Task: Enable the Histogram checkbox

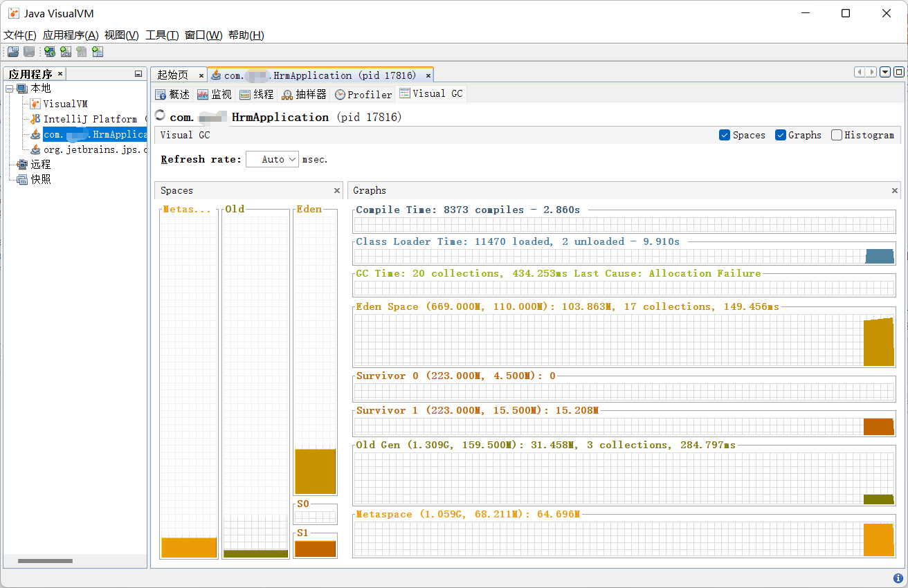Action: tap(837, 135)
